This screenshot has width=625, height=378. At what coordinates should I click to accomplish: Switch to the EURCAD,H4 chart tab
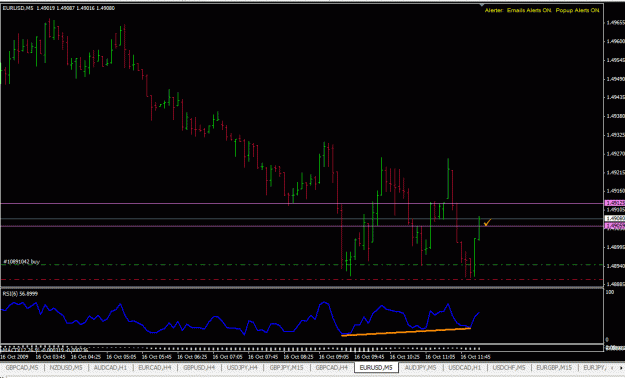(x=155, y=367)
